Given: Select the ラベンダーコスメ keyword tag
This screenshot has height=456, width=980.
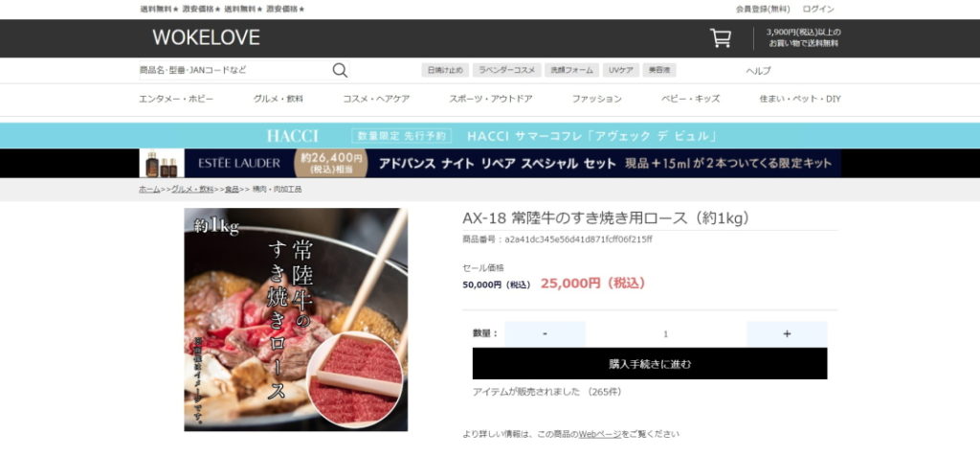Looking at the screenshot, I should 506,70.
